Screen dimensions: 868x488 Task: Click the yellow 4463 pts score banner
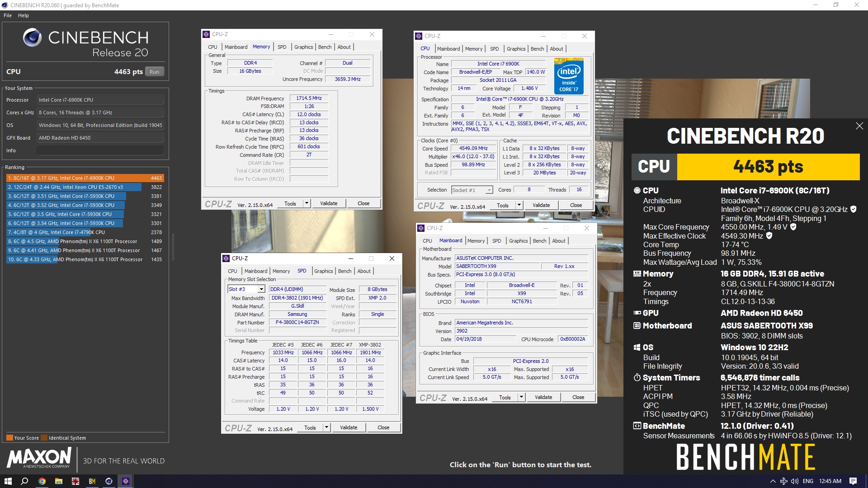coord(768,167)
